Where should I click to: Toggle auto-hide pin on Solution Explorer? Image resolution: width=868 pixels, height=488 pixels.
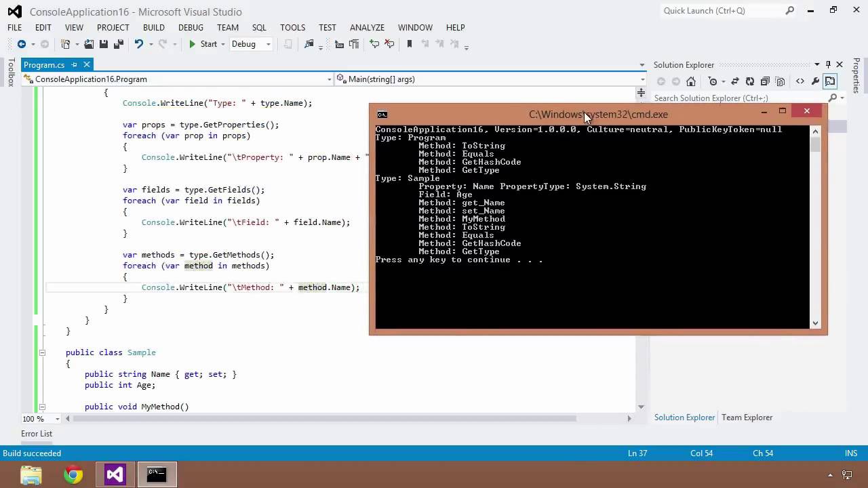click(828, 65)
